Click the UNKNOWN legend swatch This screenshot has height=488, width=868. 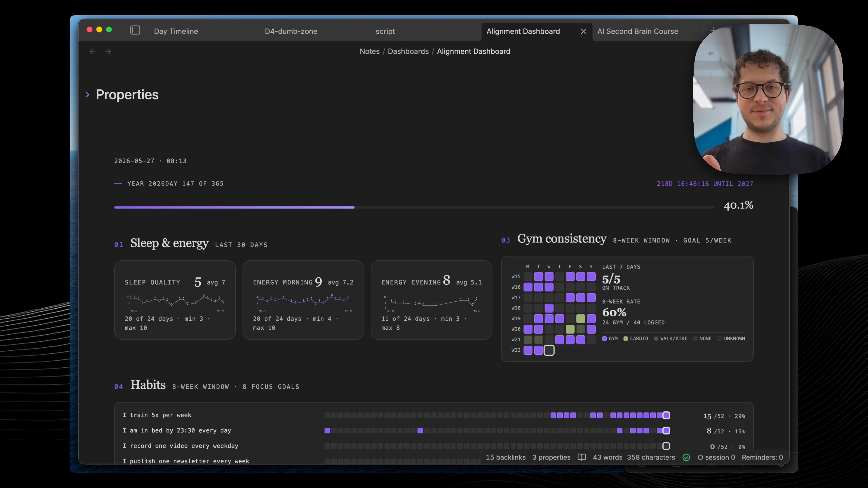[720, 338]
